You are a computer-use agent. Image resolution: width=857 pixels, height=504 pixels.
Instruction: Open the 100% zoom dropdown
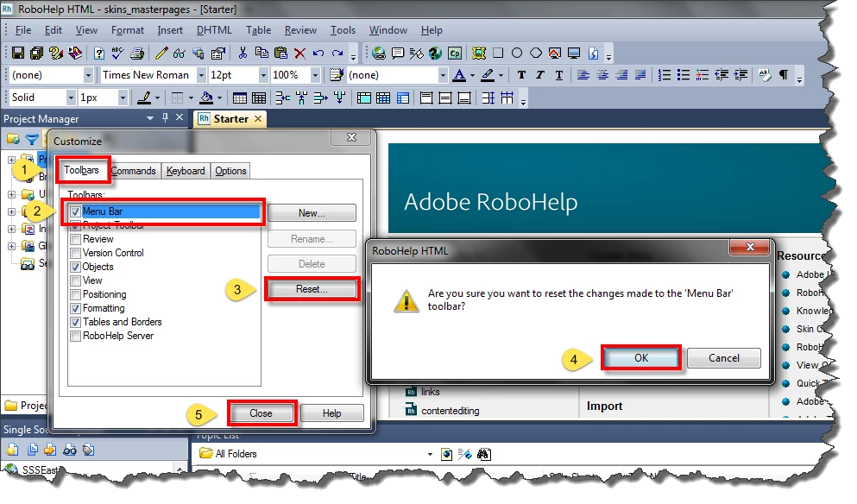pyautogui.click(x=315, y=75)
